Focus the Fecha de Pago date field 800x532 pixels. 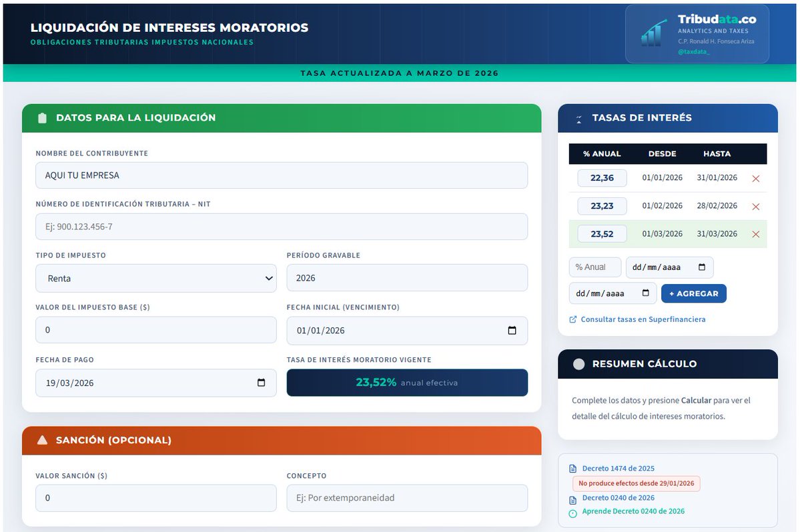point(156,383)
